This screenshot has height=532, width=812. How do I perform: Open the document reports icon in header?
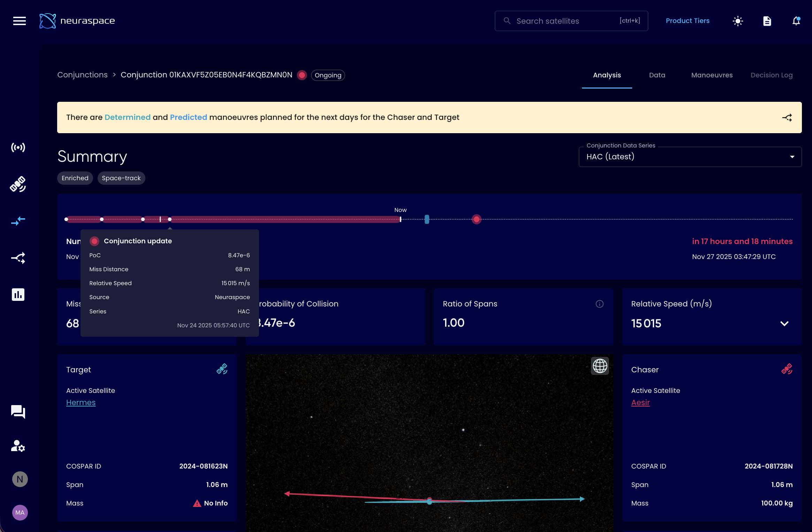coord(767,21)
